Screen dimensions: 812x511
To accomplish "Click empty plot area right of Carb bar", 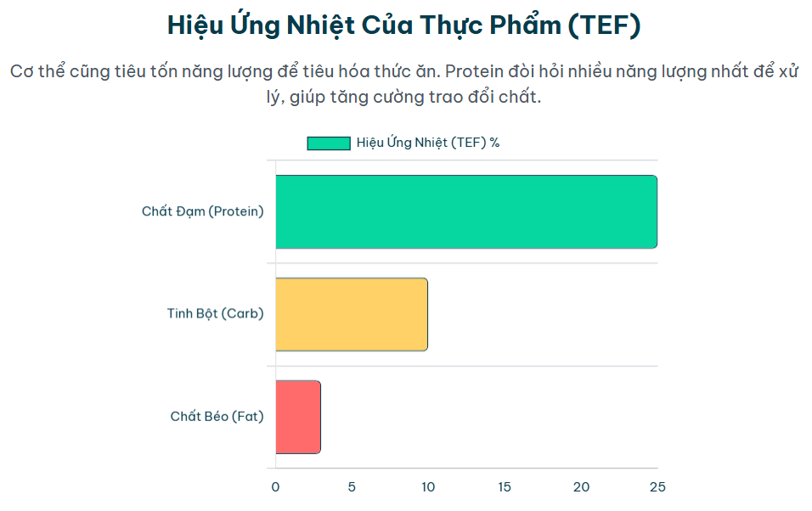I will click(x=544, y=314).
